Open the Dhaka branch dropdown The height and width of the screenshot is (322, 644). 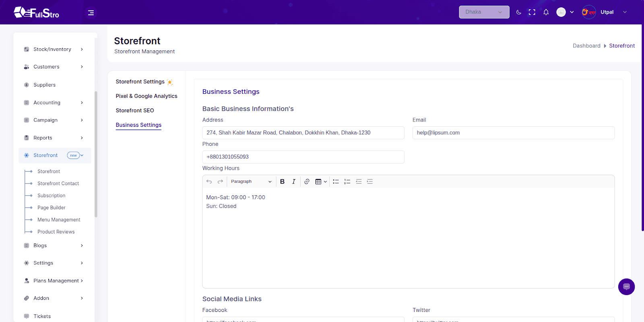[484, 12]
